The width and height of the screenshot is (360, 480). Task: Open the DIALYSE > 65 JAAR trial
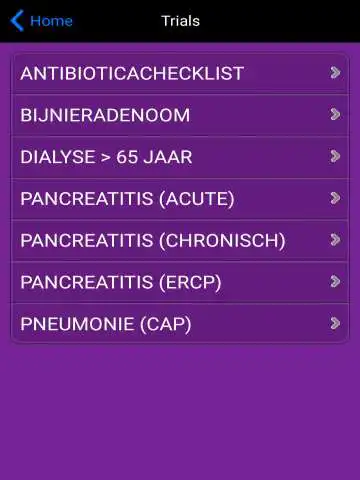[180, 157]
